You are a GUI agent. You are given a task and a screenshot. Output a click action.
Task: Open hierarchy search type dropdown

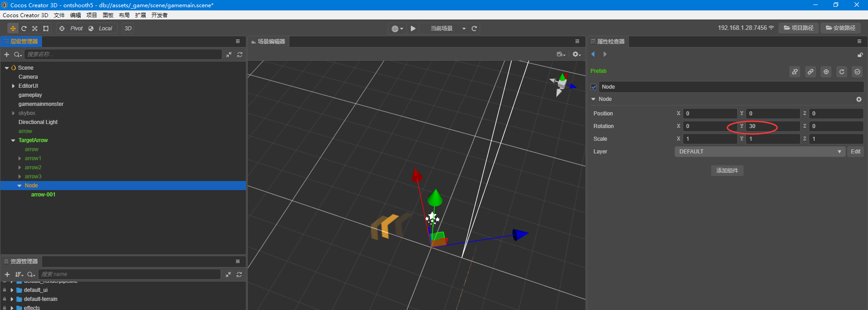pos(18,54)
